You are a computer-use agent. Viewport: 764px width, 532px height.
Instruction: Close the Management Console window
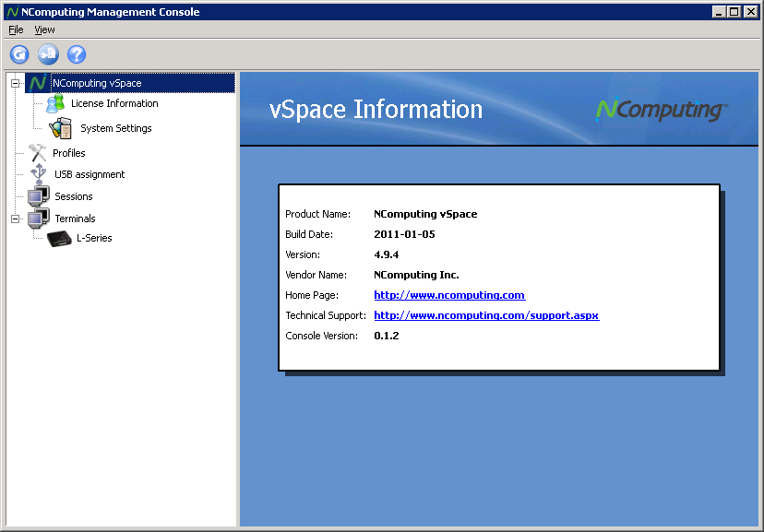pyautogui.click(x=751, y=12)
